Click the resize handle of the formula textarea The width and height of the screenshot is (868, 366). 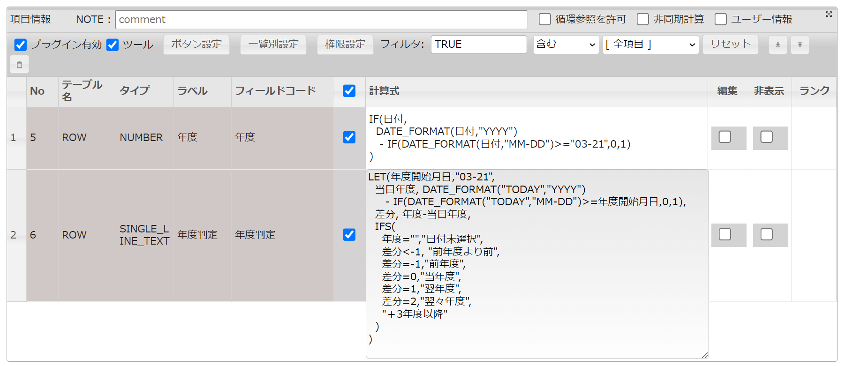click(705, 355)
